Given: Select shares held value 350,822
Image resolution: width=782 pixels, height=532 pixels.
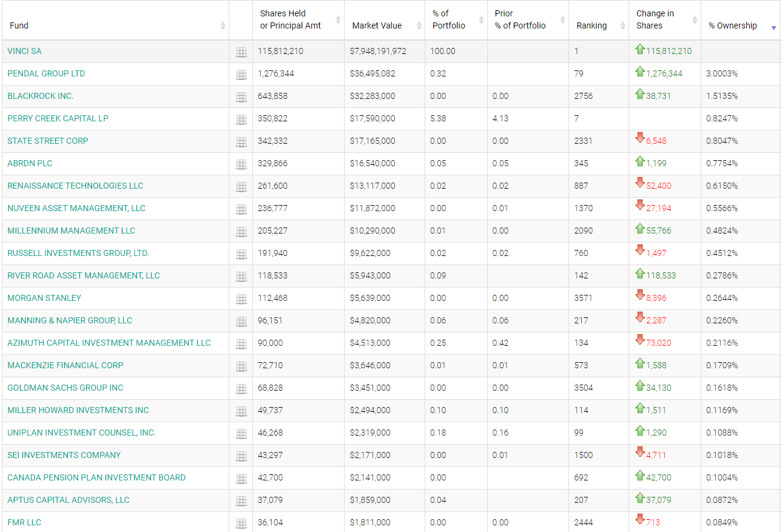Looking at the screenshot, I should point(273,118).
